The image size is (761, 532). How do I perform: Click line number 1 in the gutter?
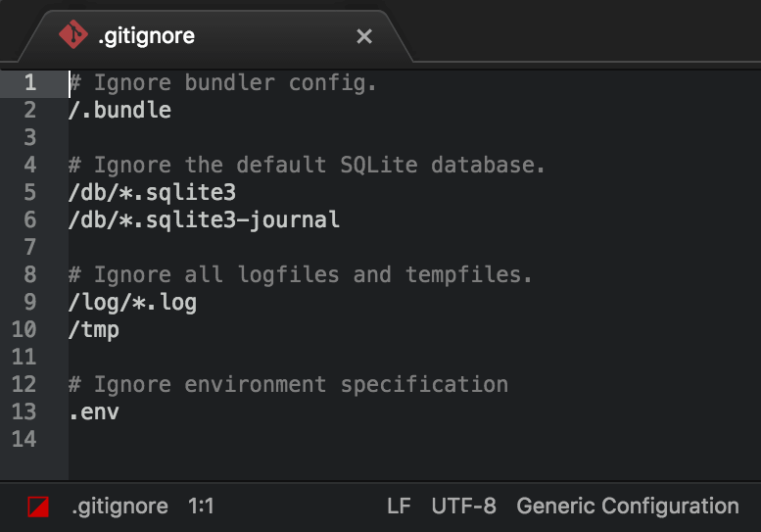point(30,82)
